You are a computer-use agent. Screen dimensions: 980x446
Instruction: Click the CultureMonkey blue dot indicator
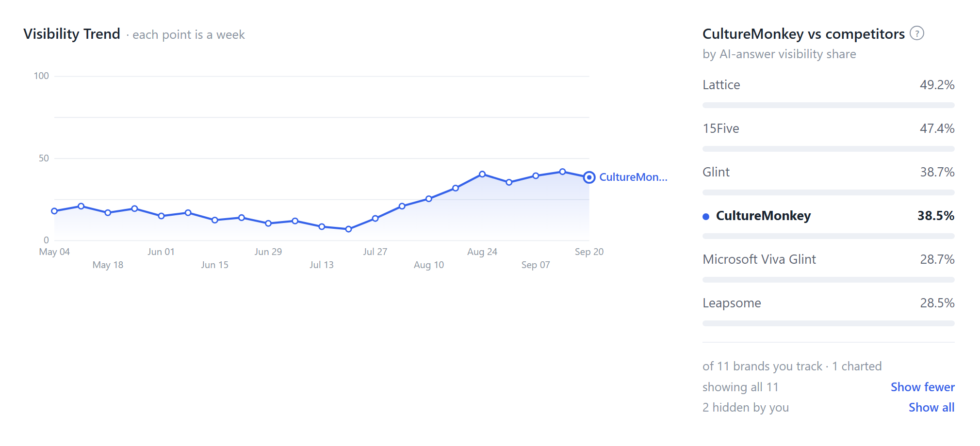coord(706,217)
